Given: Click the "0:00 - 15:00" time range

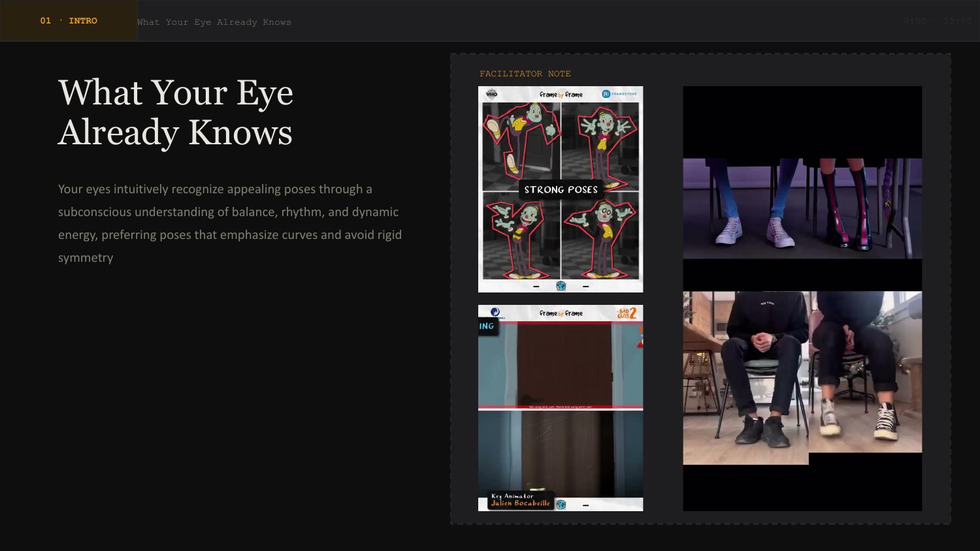Looking at the screenshot, I should click(938, 21).
